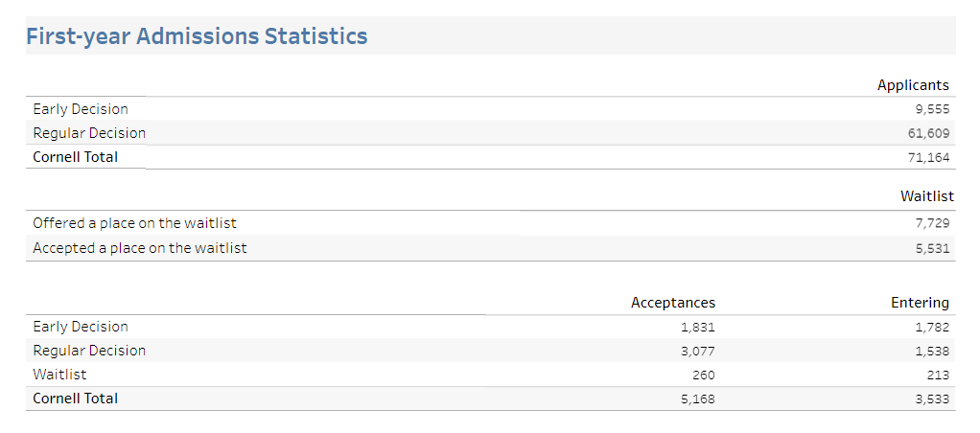
Task: Select Cornell Total acceptances value 5,168
Action: click(x=697, y=399)
